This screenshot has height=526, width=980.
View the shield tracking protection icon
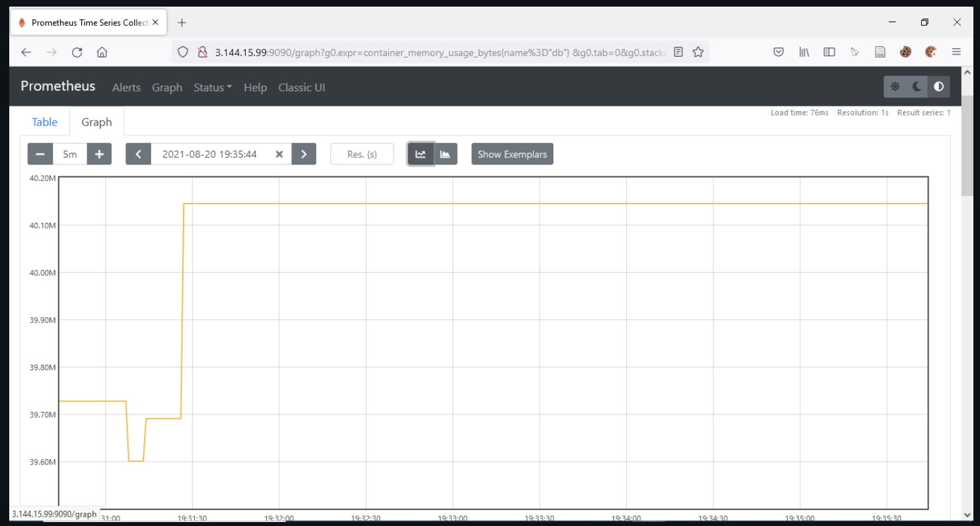(x=184, y=52)
